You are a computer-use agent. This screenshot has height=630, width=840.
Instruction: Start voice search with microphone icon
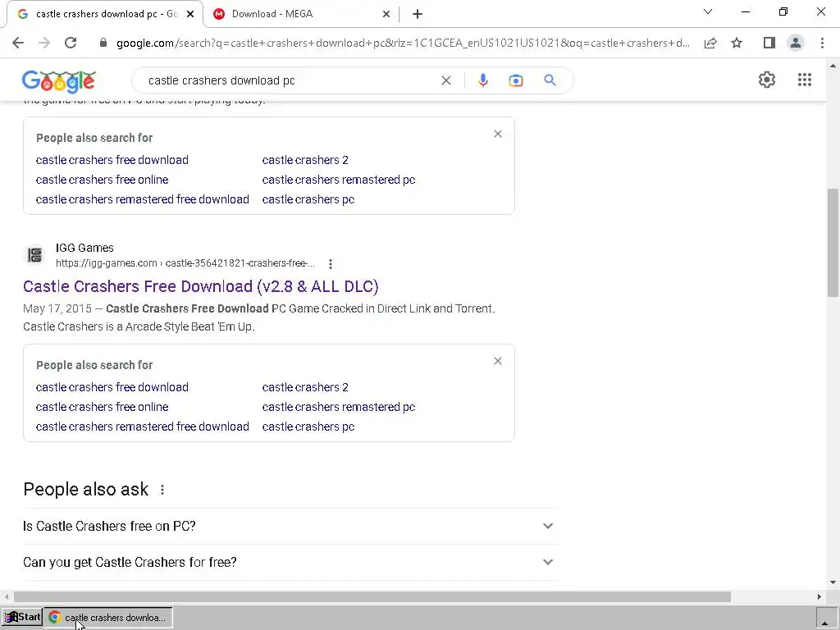coord(482,80)
